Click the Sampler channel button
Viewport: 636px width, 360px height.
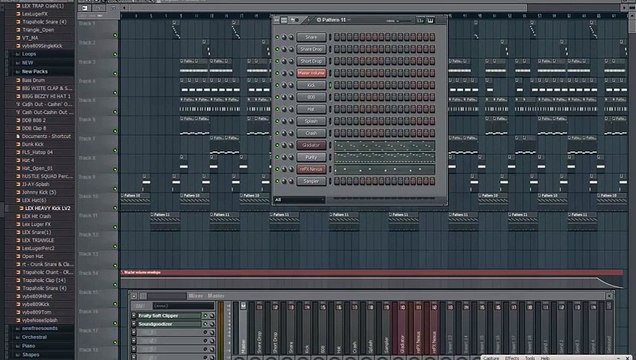pyautogui.click(x=311, y=181)
